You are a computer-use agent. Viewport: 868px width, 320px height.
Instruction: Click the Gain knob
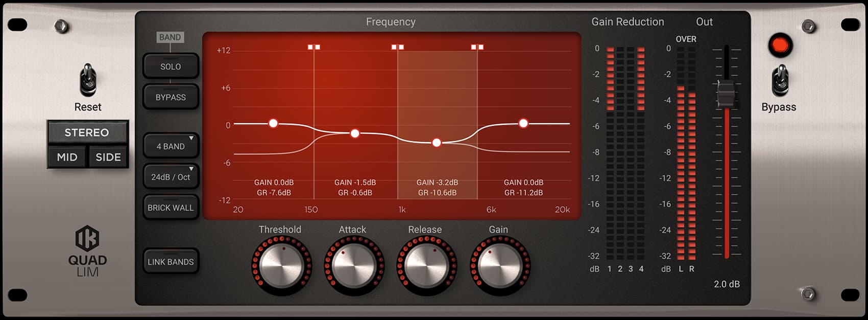click(x=499, y=265)
